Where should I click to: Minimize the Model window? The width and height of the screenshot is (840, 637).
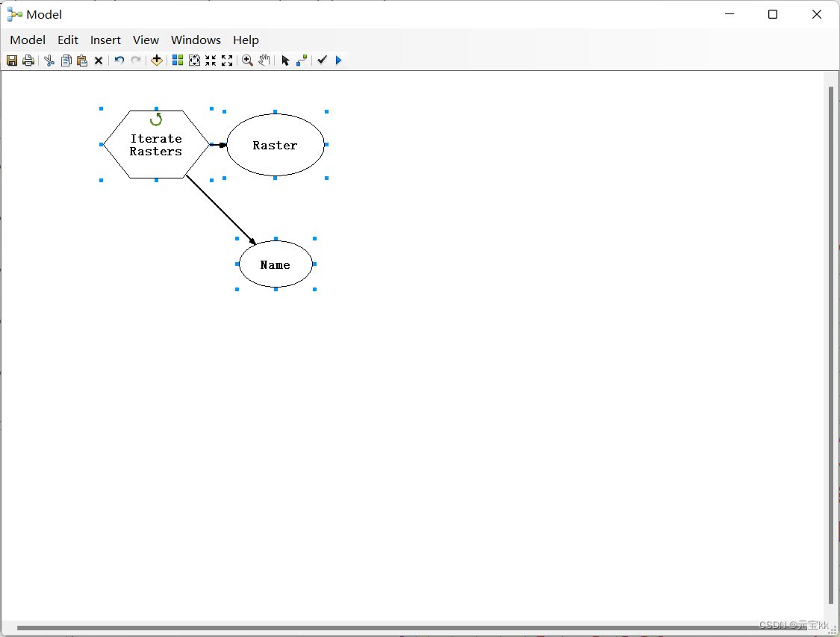point(729,14)
